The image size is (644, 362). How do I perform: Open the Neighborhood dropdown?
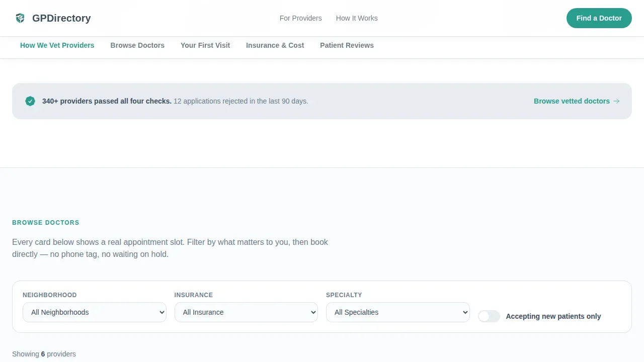(95, 312)
